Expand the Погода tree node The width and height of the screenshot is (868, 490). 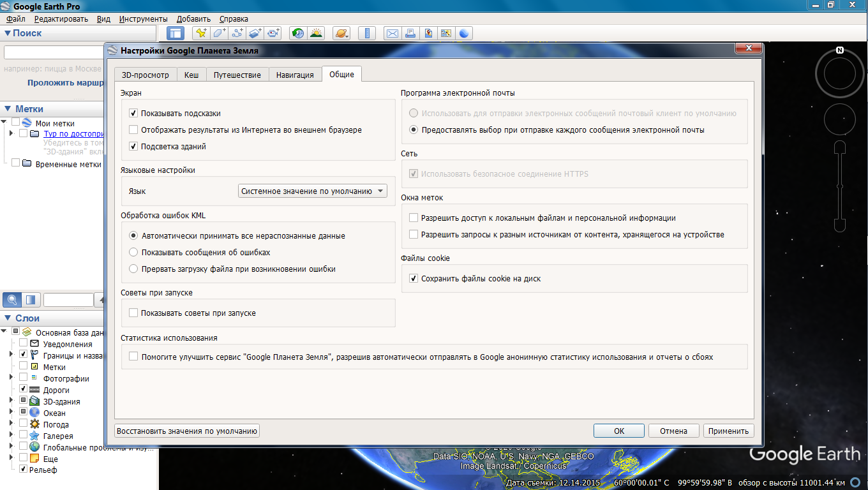pyautogui.click(x=11, y=423)
